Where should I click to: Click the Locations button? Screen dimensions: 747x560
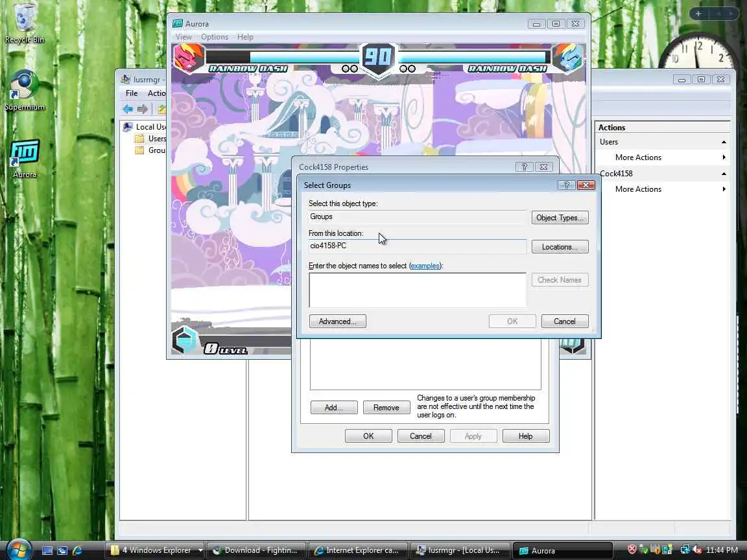point(560,247)
